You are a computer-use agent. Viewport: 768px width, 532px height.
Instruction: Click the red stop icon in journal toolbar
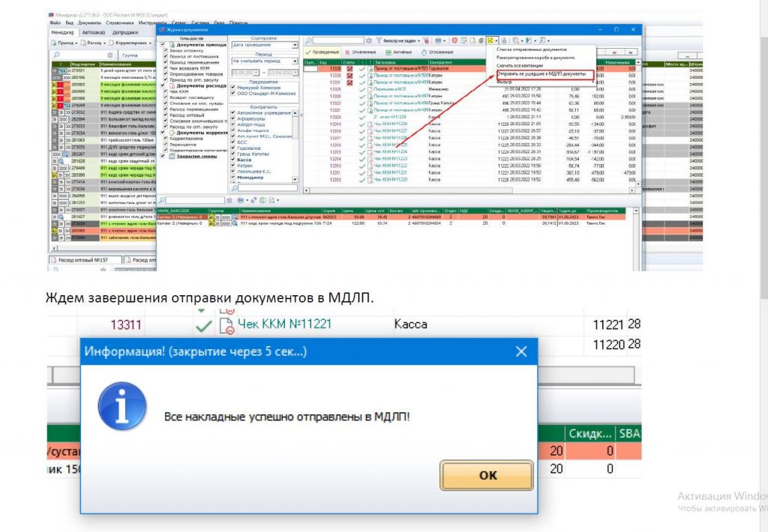pyautogui.click(x=454, y=40)
